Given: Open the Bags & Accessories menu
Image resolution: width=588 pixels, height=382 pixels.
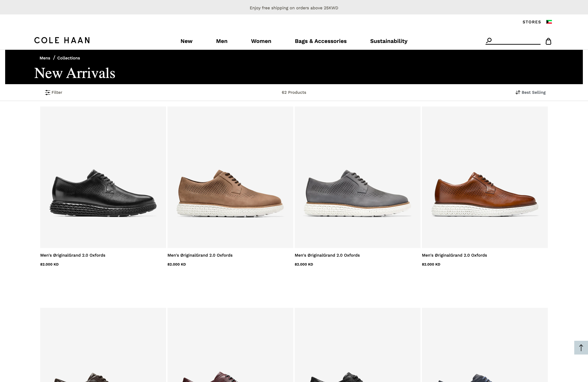Looking at the screenshot, I should (321, 41).
